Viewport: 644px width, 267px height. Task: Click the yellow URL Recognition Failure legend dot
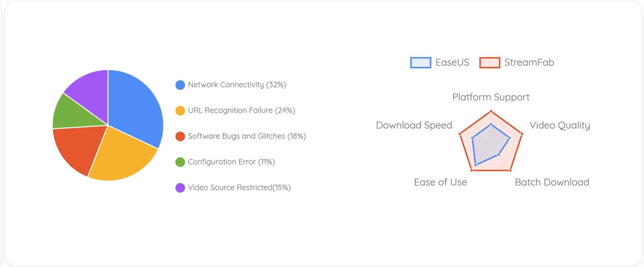[x=180, y=111]
